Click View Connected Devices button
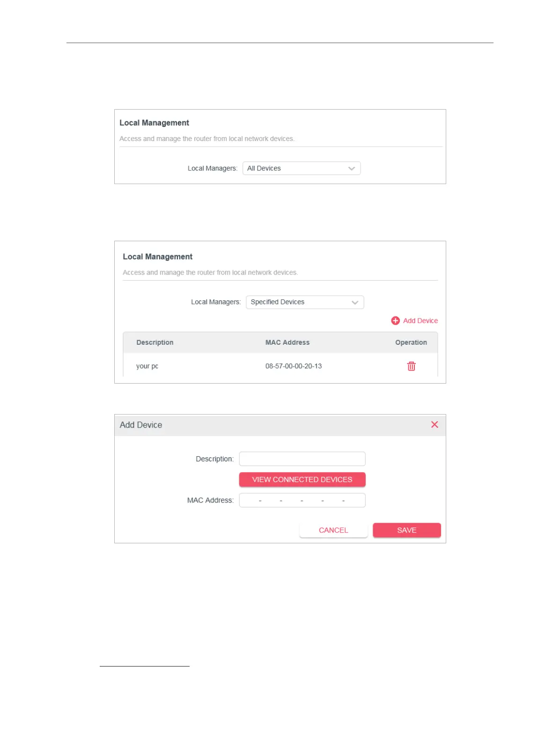Image resolution: width=560 pixels, height=741 pixels. coord(302,480)
